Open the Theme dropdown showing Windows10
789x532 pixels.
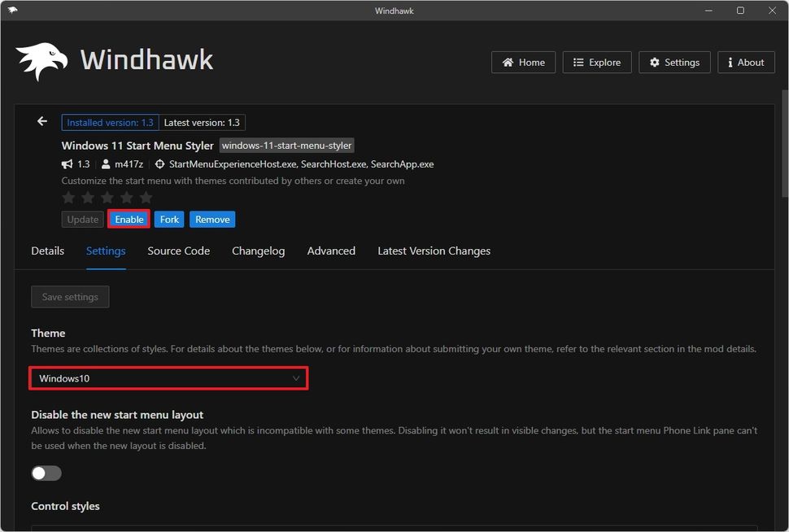click(x=168, y=378)
